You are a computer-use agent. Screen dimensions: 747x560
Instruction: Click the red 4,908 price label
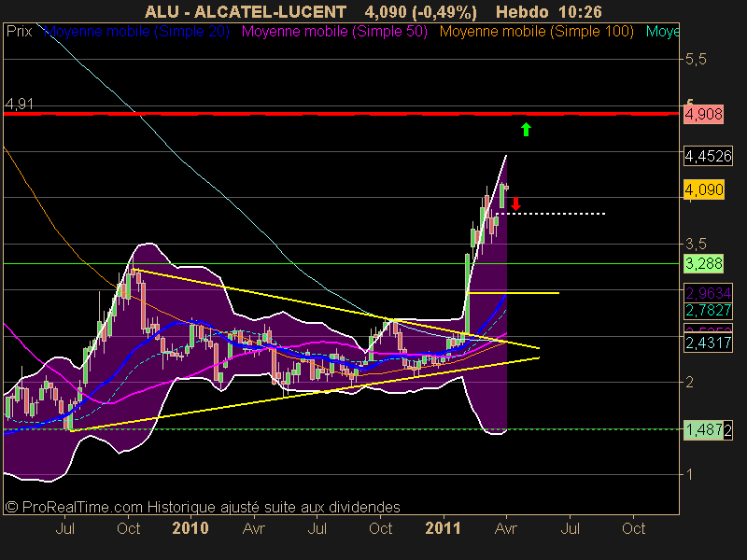704,114
